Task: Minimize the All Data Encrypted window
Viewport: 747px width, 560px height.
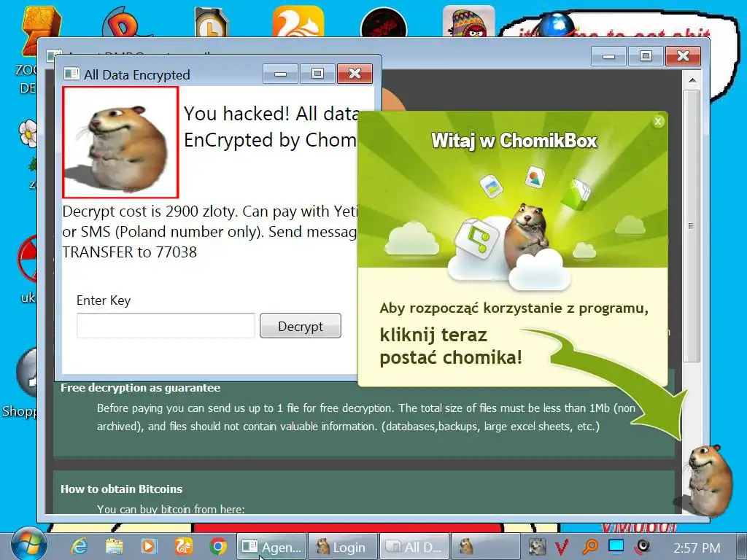Action: click(281, 74)
